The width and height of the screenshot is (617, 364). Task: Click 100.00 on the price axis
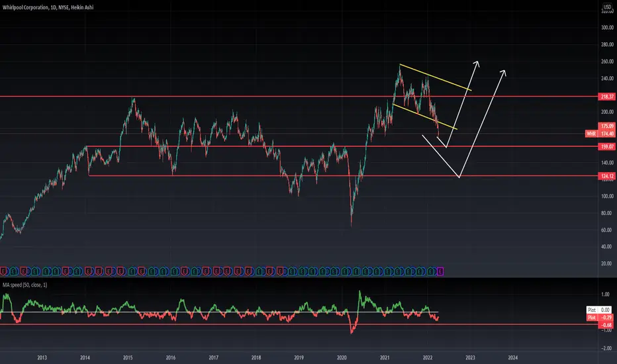(x=607, y=196)
